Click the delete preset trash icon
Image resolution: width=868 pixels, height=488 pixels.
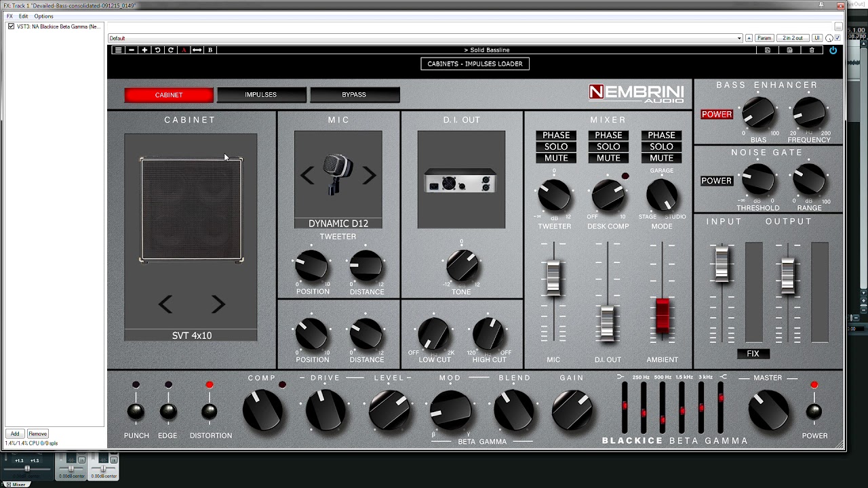point(812,50)
